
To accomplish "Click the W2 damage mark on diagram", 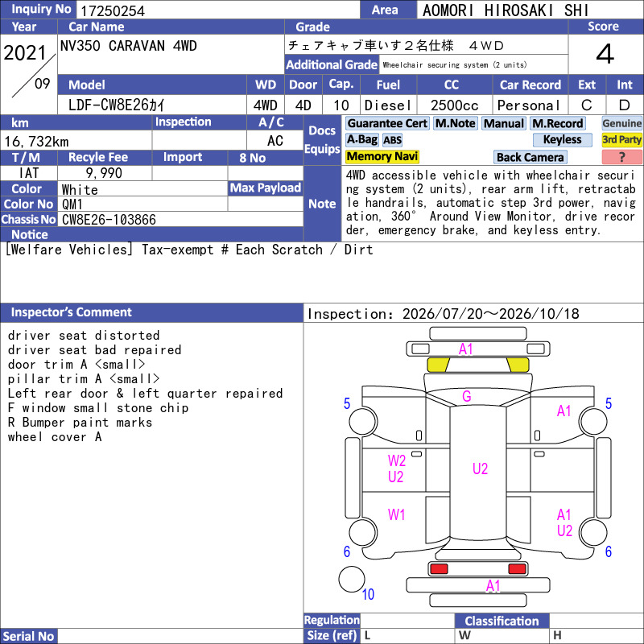I will [x=396, y=460].
